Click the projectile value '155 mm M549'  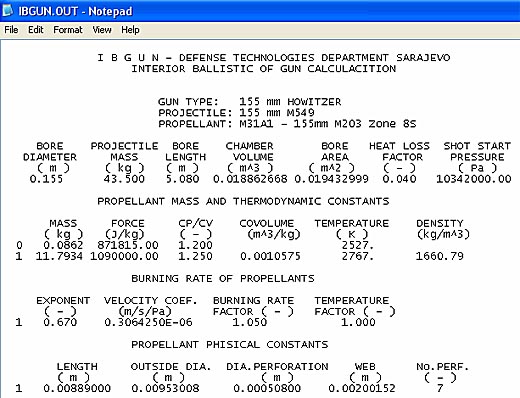(277, 113)
